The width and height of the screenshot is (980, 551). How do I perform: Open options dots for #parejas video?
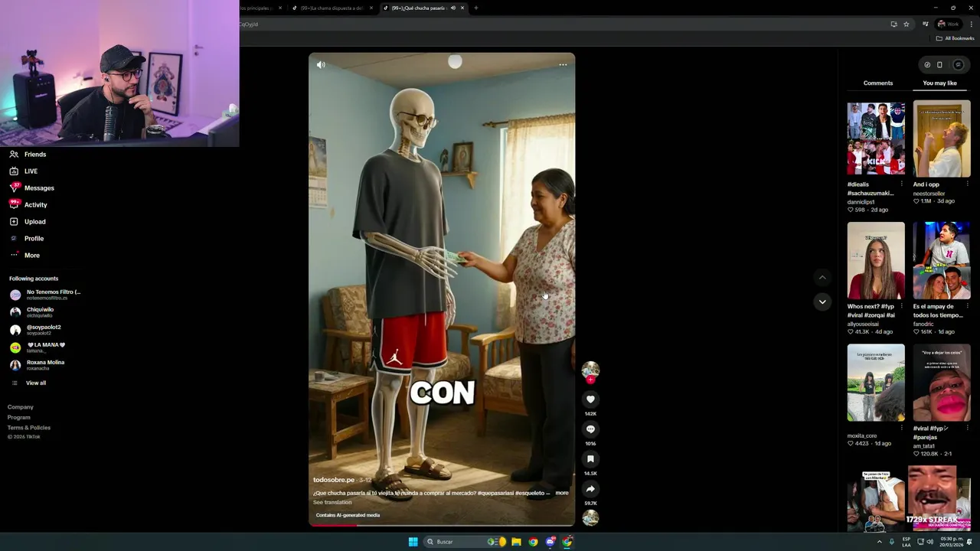tap(967, 429)
